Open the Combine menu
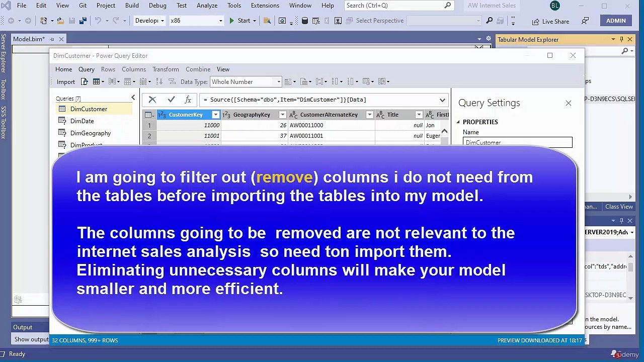Image resolution: width=644 pixels, height=362 pixels. [198, 69]
